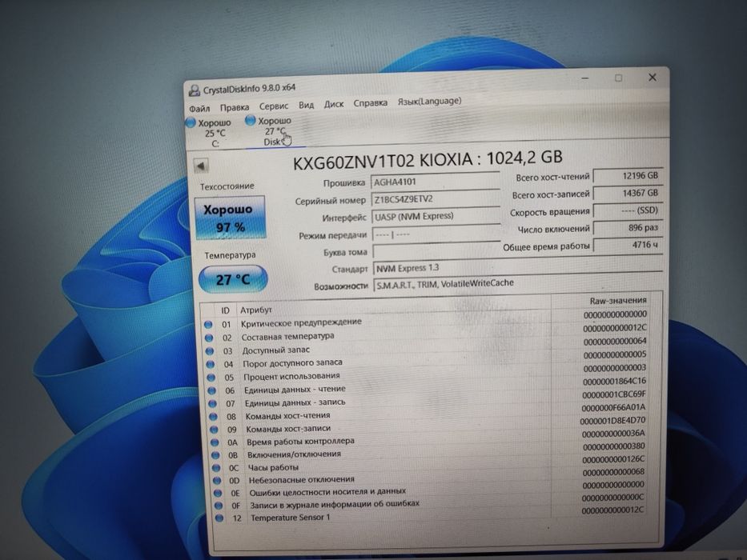The image size is (747, 560).
Task: Click the Возможности field with S.M.A.R.T., TRIM
Action: point(518,284)
